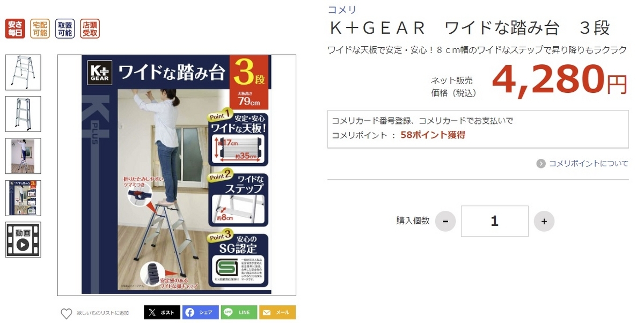Share by email with the メール button
The height and width of the screenshot is (323, 644).
[277, 312]
